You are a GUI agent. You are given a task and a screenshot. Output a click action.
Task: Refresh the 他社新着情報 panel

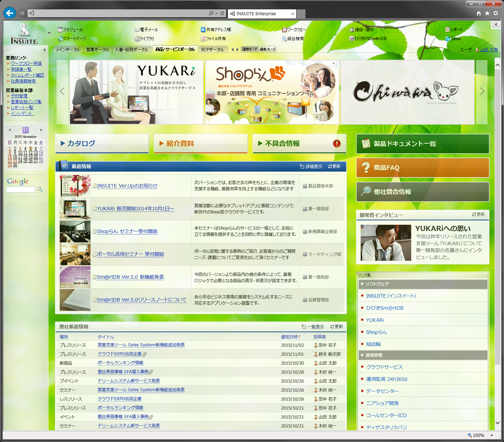pos(337,327)
